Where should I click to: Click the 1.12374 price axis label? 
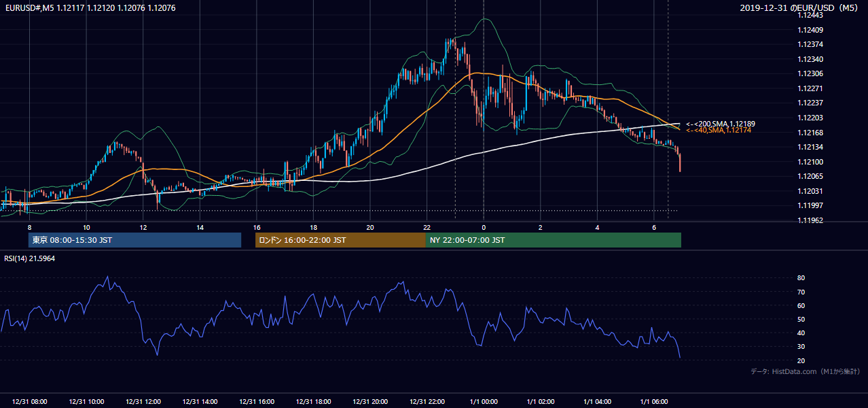810,44
